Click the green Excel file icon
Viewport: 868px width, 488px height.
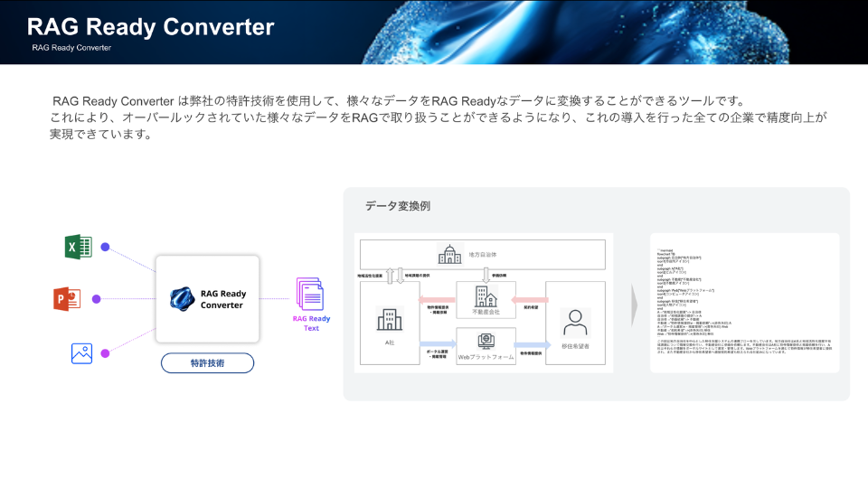point(79,247)
